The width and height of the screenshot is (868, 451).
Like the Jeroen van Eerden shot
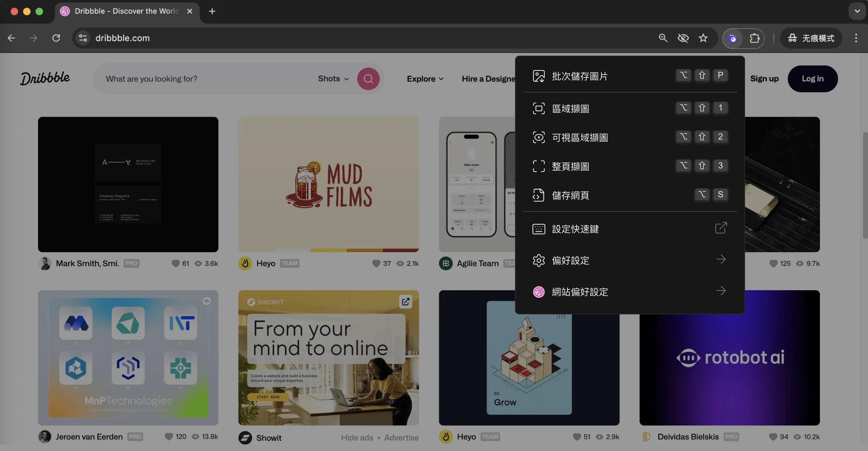[x=169, y=437]
